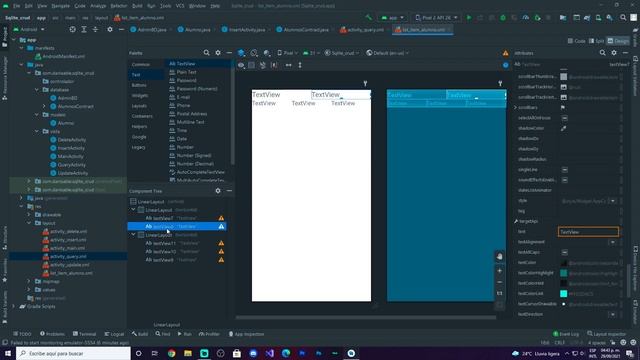Screen dimensions: 640x360
Task: Zoom out with the minus canvas button
Action: tap(500, 282)
